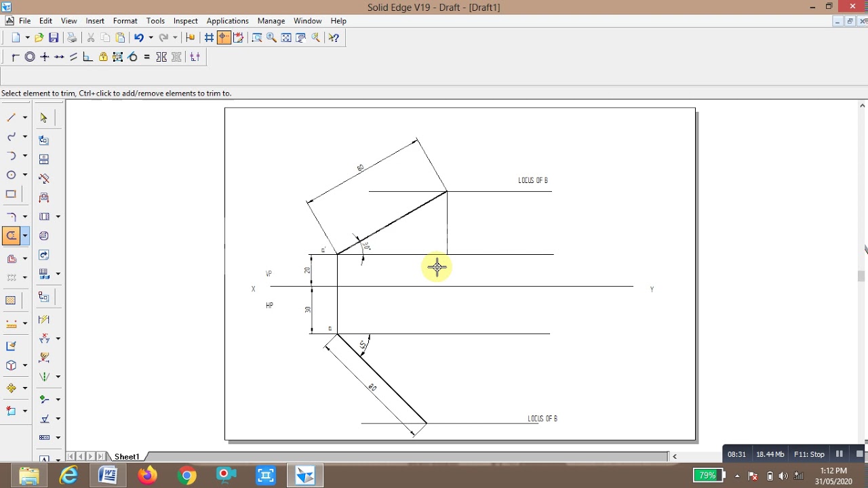Open the Applications menu

click(x=227, y=21)
